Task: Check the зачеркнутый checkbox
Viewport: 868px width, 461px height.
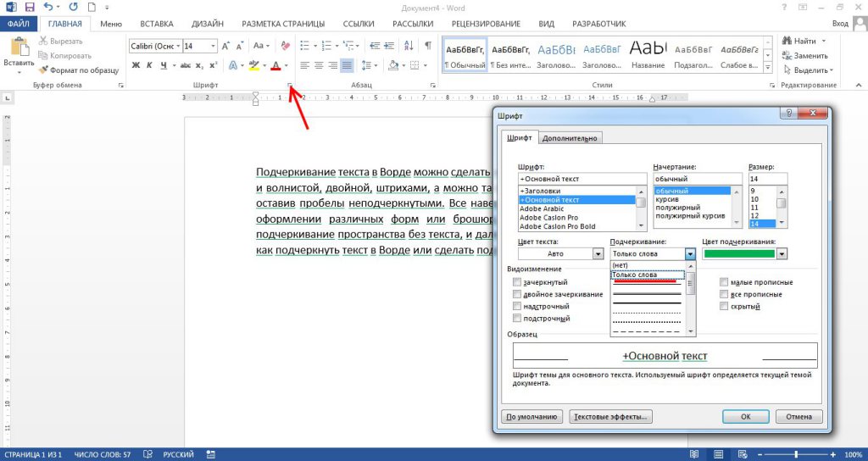Action: pos(517,282)
